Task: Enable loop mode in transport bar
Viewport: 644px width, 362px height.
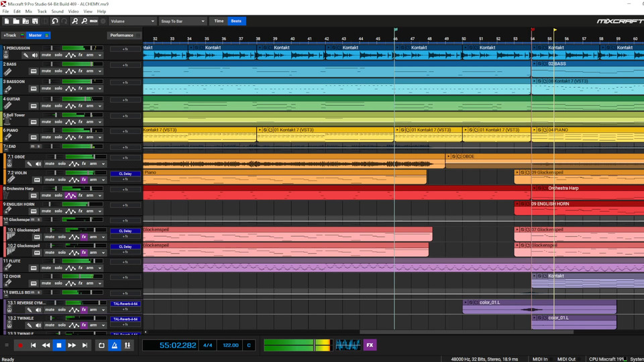Action: click(101, 345)
